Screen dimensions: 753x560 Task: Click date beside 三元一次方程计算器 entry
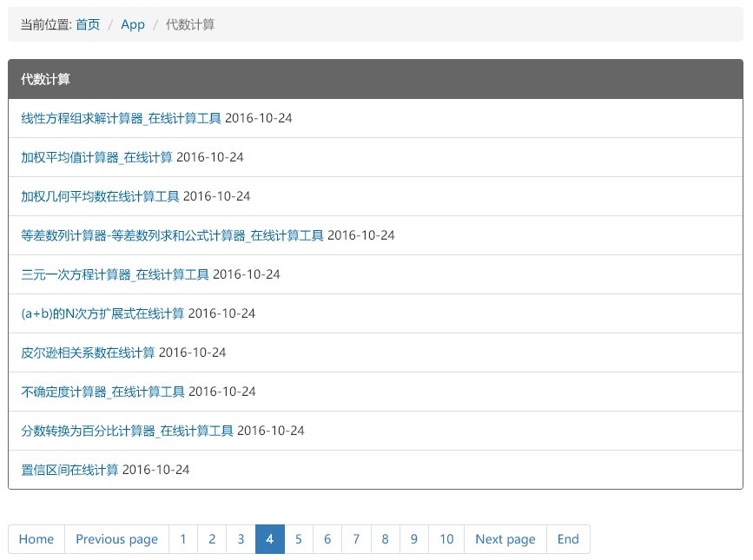(x=247, y=274)
